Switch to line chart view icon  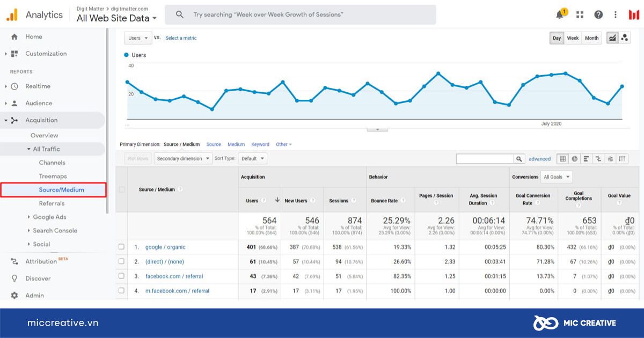coord(612,38)
